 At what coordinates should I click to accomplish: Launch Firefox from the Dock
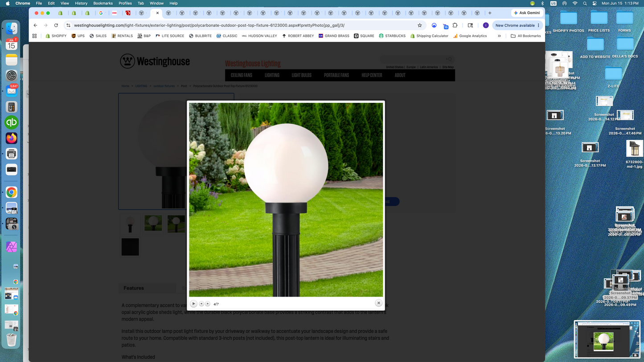(x=12, y=138)
